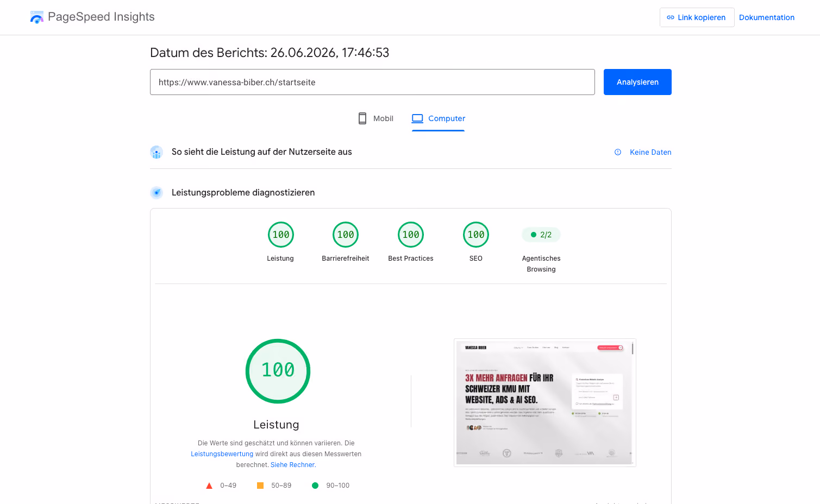820x504 pixels.
Task: Click the Best Practices category label
Action: click(x=411, y=259)
